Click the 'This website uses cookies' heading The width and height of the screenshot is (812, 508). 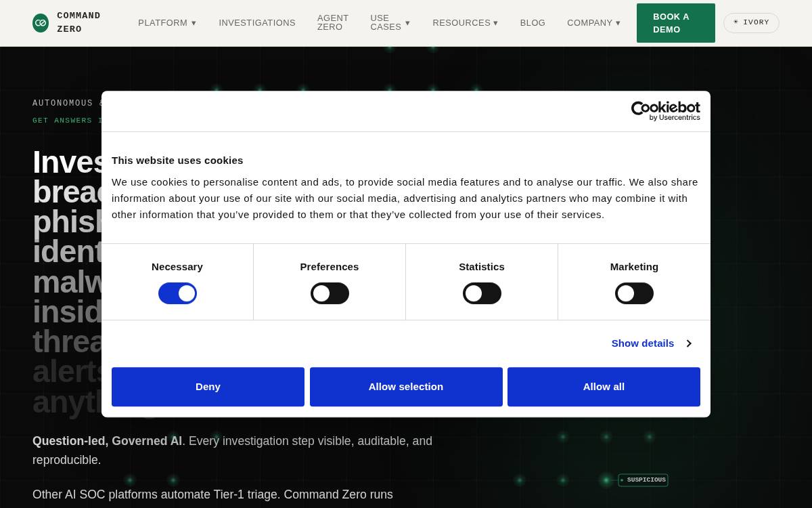[x=177, y=161]
